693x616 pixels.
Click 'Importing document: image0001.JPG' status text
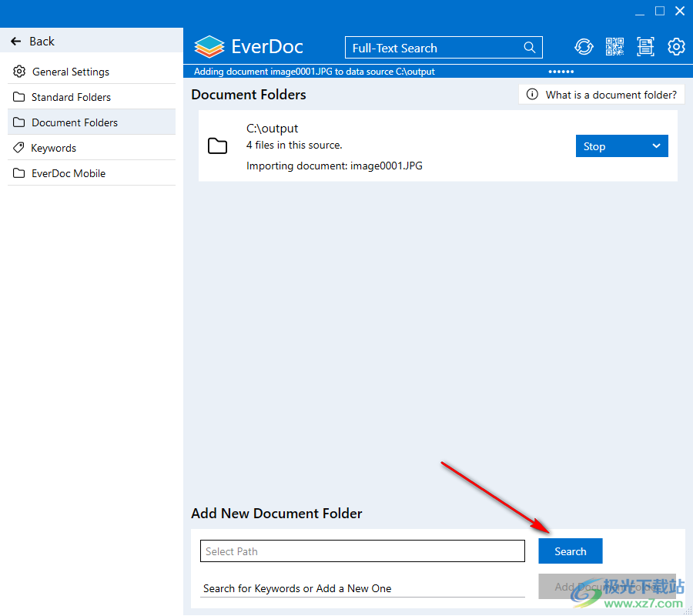click(334, 166)
